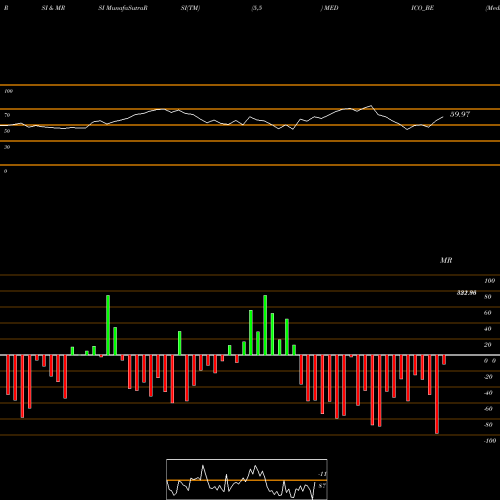Screen dimensions: 500x500
Task: Click the RSI axis label 50
Action: [7, 131]
